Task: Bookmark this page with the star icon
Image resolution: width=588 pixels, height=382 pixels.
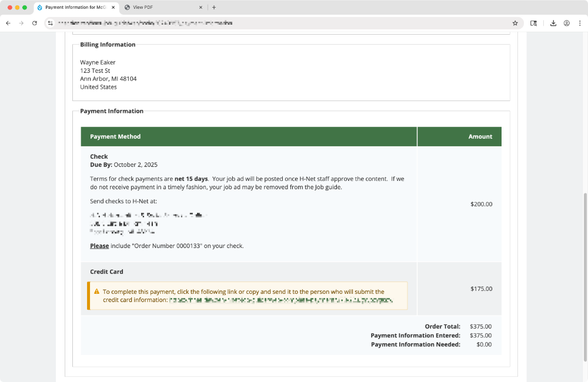Action: coord(515,24)
